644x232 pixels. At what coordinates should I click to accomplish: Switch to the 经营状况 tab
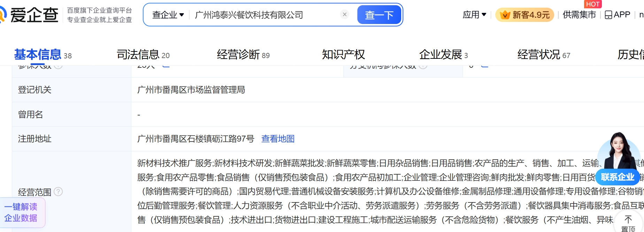coord(544,55)
